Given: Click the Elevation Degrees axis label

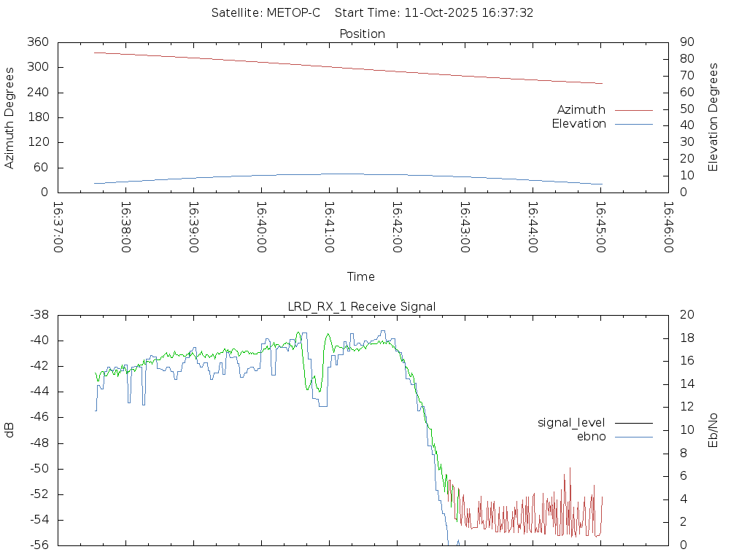Looking at the screenshot, I should [x=713, y=117].
